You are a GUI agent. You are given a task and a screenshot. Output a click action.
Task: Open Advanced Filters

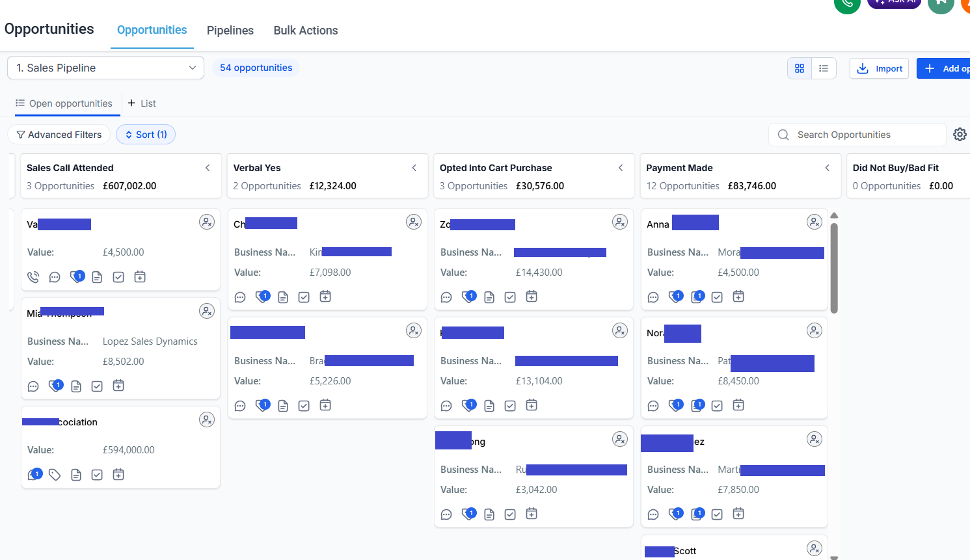click(59, 135)
